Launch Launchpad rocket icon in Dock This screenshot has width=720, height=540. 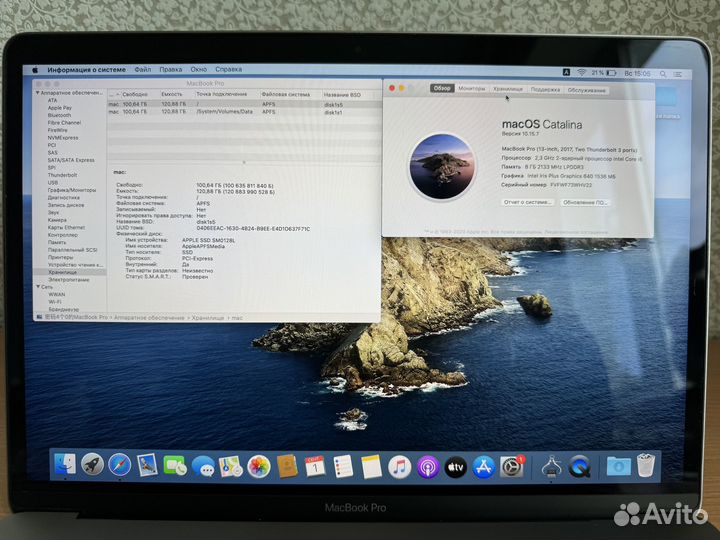pos(92,465)
